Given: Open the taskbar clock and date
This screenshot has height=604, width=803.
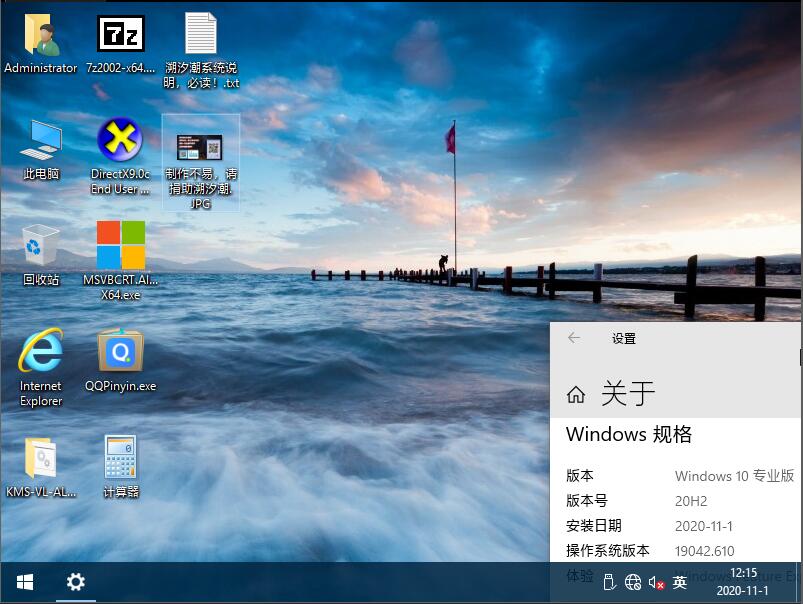Looking at the screenshot, I should tap(743, 582).
